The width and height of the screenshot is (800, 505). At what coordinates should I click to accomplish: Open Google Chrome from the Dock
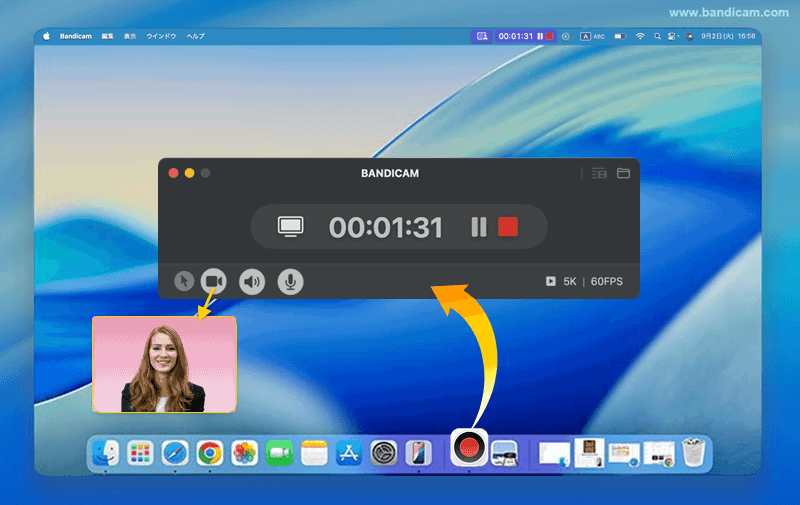pos(209,453)
